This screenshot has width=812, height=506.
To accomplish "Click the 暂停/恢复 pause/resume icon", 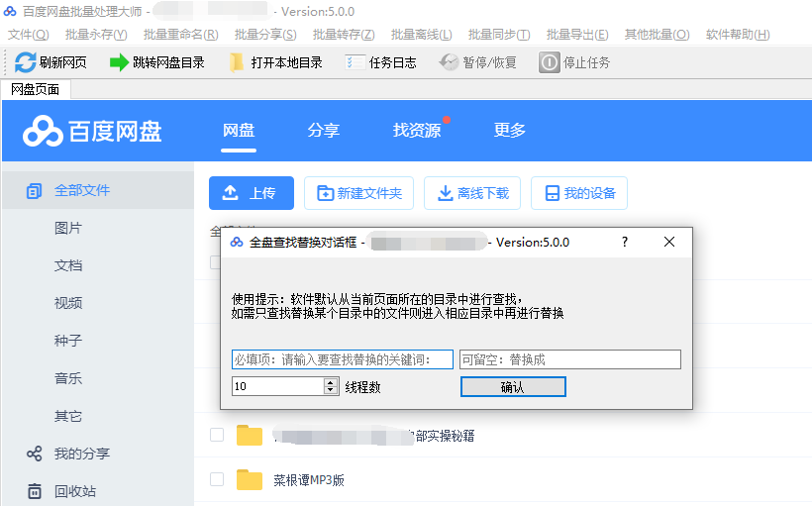I will point(449,62).
